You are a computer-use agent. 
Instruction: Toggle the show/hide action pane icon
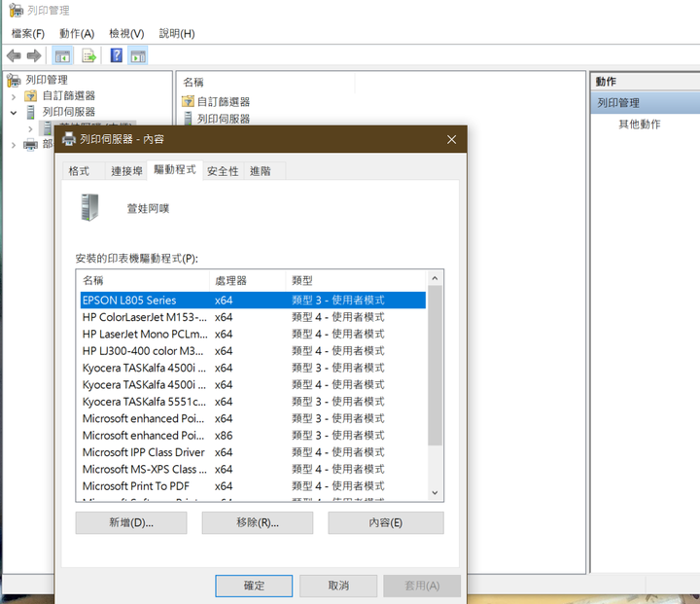pos(138,55)
